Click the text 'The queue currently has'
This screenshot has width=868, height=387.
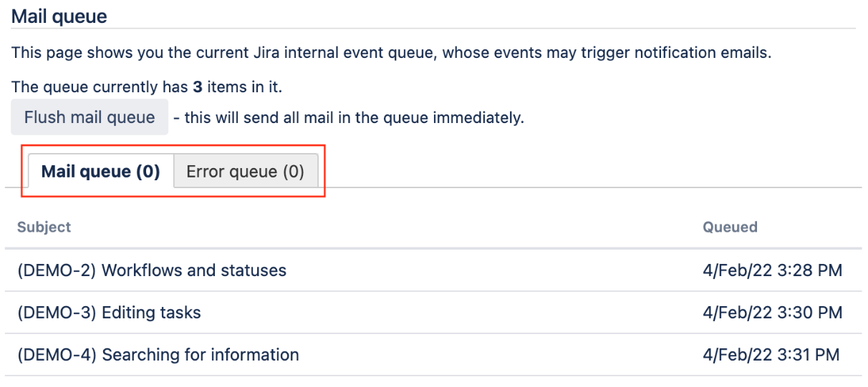pos(100,87)
